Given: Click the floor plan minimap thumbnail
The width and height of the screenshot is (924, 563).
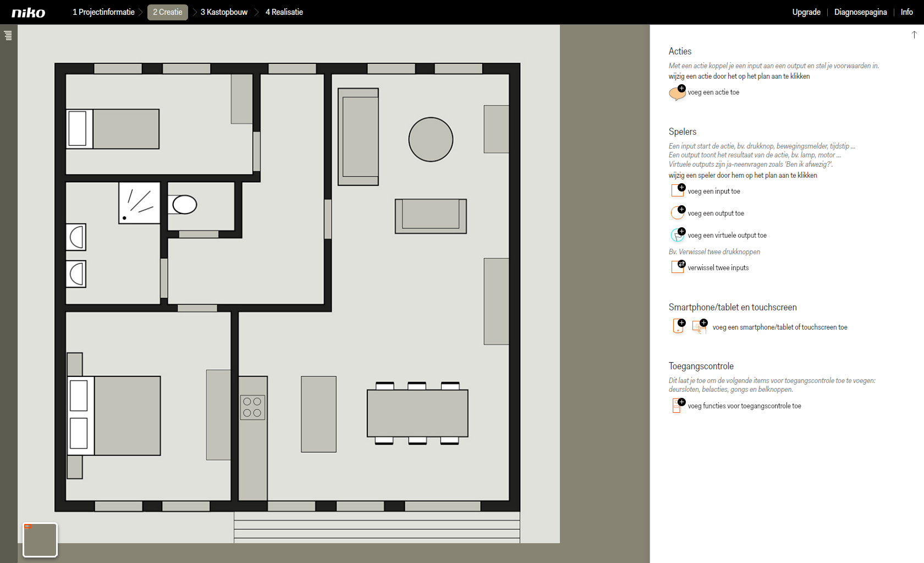Looking at the screenshot, I should [40, 540].
